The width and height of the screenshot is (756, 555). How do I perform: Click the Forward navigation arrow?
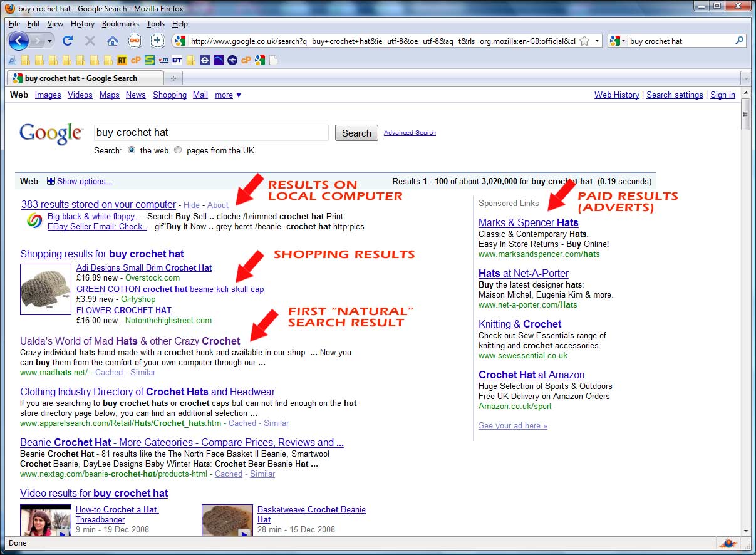coord(38,41)
